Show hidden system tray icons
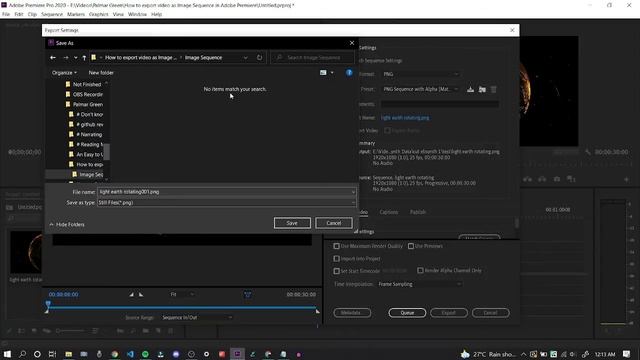Screen dimensions: 640x360 pyautogui.click(x=523, y=354)
